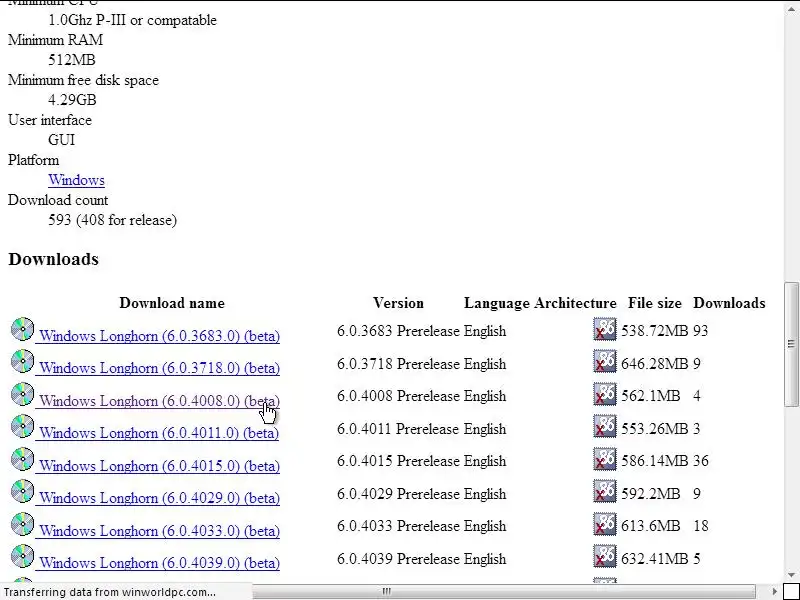Screen dimensions: 800x600
Task: Click x86 architecture icon in 6.0.4033 row
Action: pyautogui.click(x=605, y=524)
